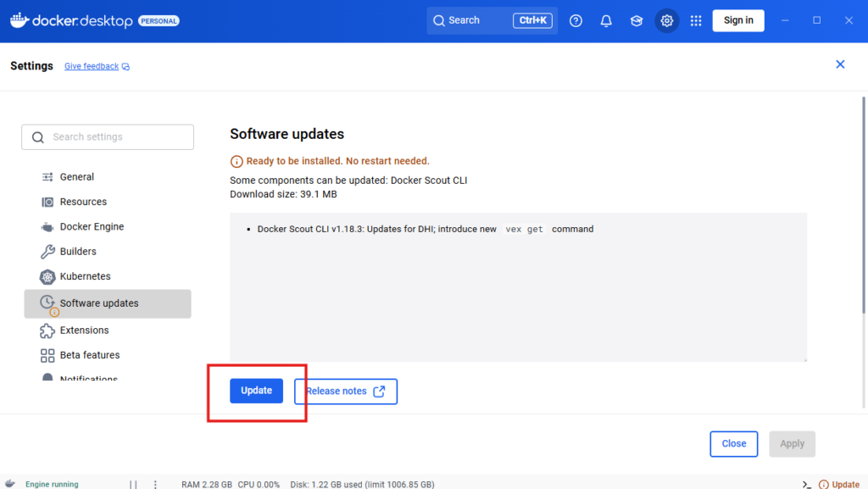Click the General sliders icon
This screenshot has width=868, height=489.
click(47, 177)
